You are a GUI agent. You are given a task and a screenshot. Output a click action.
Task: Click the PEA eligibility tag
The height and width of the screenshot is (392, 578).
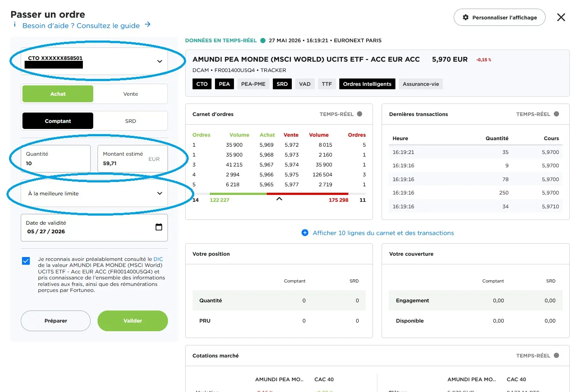point(224,84)
